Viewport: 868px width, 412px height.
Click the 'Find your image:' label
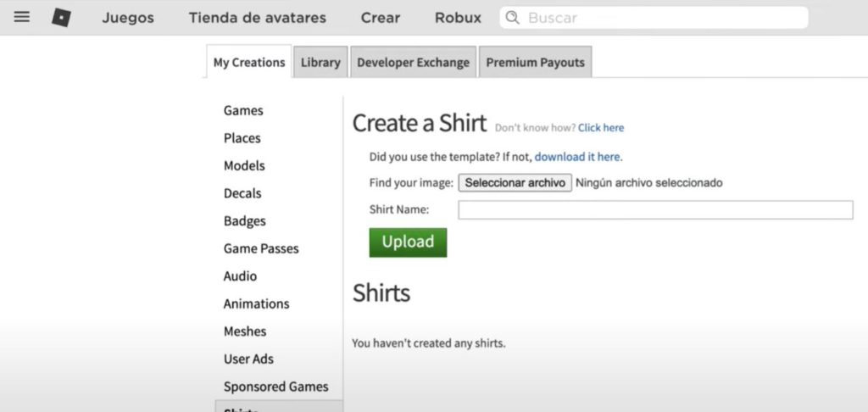coord(411,183)
